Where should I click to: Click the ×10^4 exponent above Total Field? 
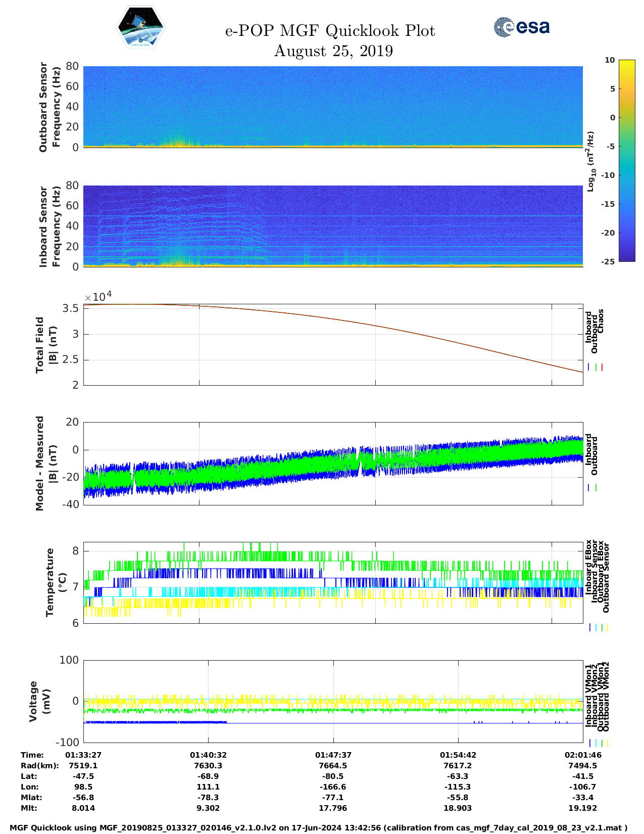pyautogui.click(x=98, y=297)
